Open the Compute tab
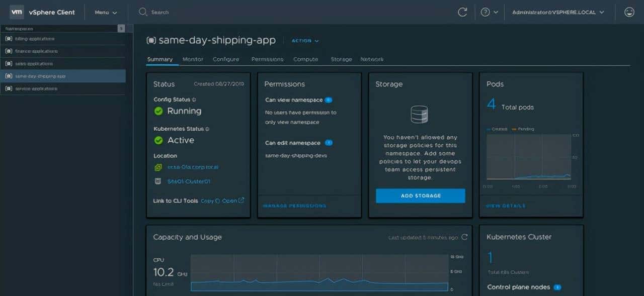Image resolution: width=644 pixels, height=296 pixels. point(306,59)
